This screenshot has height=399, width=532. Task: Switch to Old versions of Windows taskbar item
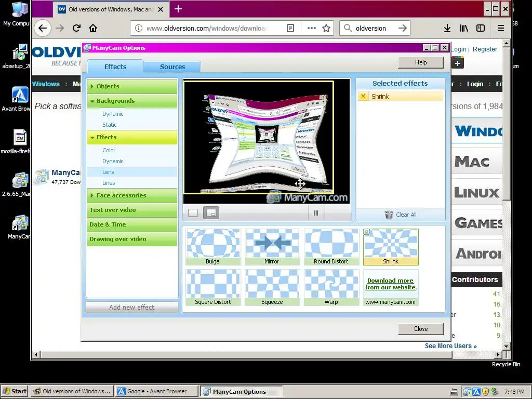(x=72, y=391)
